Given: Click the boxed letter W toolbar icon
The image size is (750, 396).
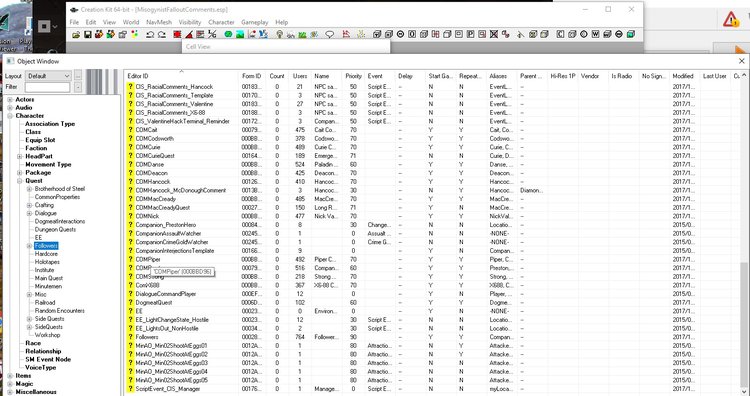Looking at the screenshot, I should [x=596, y=34].
